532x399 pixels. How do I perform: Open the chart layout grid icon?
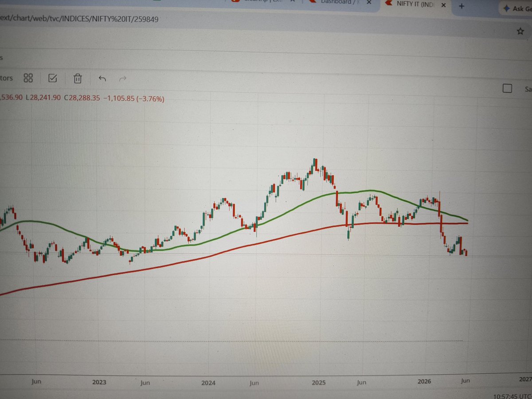click(x=28, y=78)
